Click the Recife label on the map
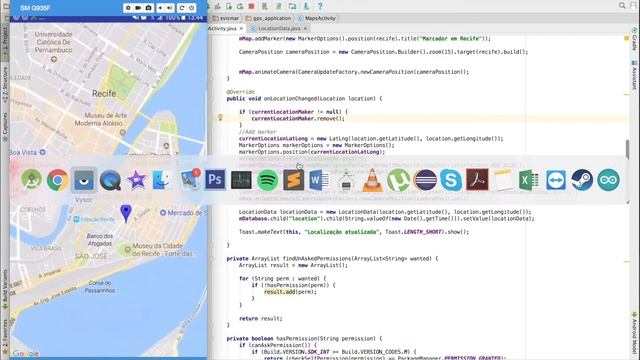Screen dimensions: 640x360 pyautogui.click(x=104, y=93)
